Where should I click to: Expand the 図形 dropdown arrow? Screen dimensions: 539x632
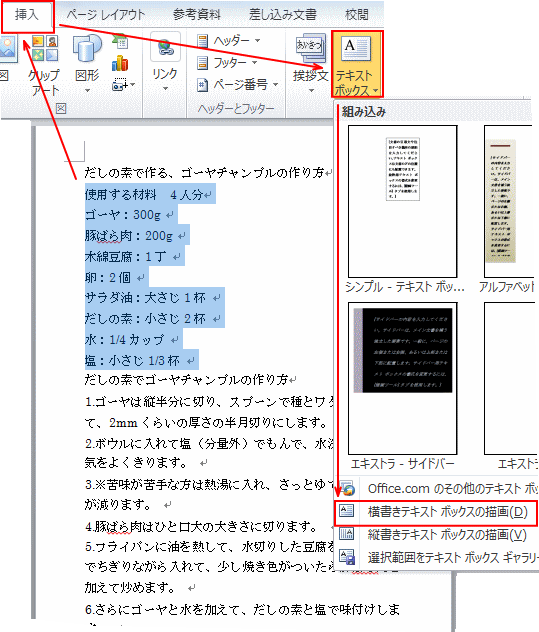pos(87,91)
